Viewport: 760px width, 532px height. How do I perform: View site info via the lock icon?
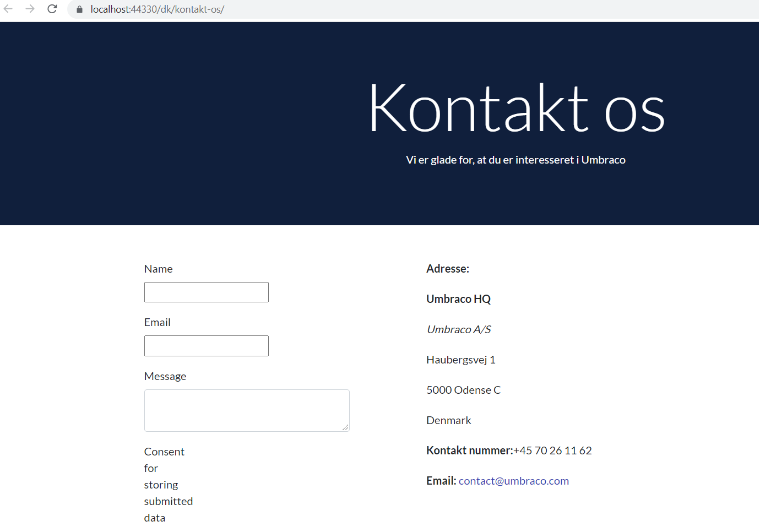pyautogui.click(x=79, y=9)
